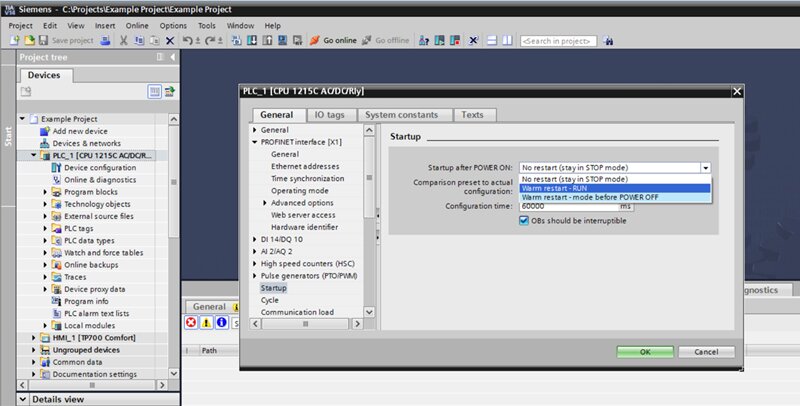Click the Delete X toolbar icon
The width and height of the screenshot is (800, 406).
click(170, 40)
